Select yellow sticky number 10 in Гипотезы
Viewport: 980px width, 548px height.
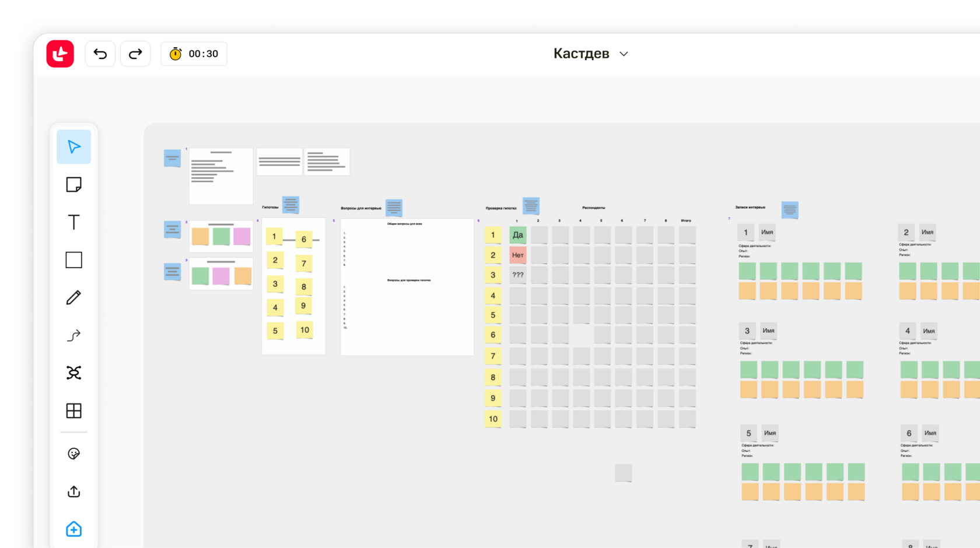coord(304,330)
